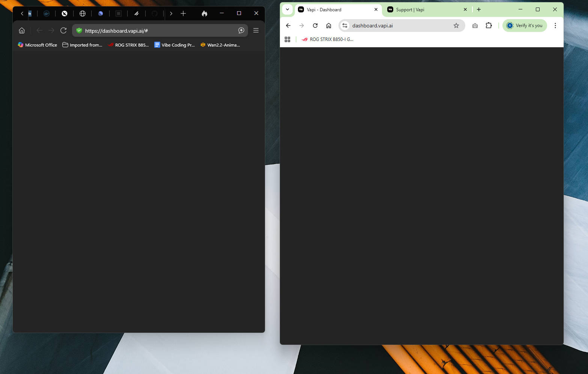Bookmark this page with the star icon
The width and height of the screenshot is (588, 374).
456,26
